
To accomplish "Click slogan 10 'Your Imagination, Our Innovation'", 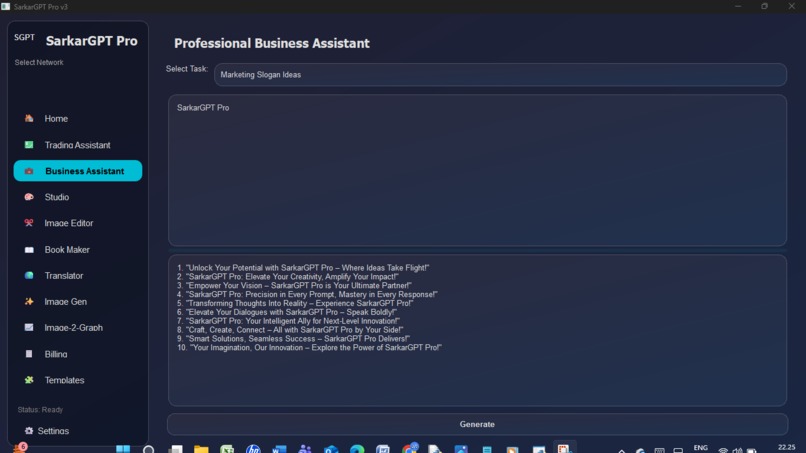I will pos(309,348).
